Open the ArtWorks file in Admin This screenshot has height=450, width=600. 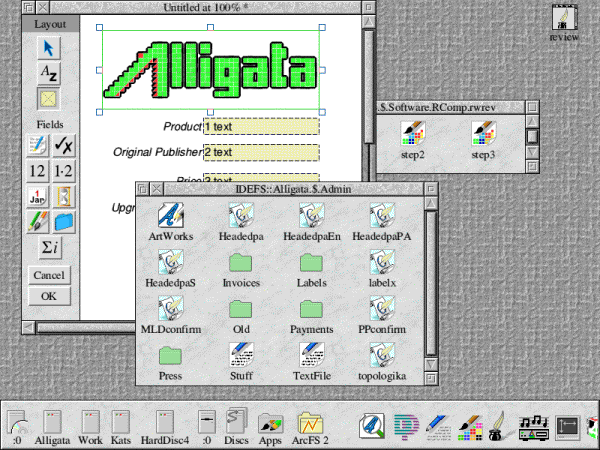point(169,218)
